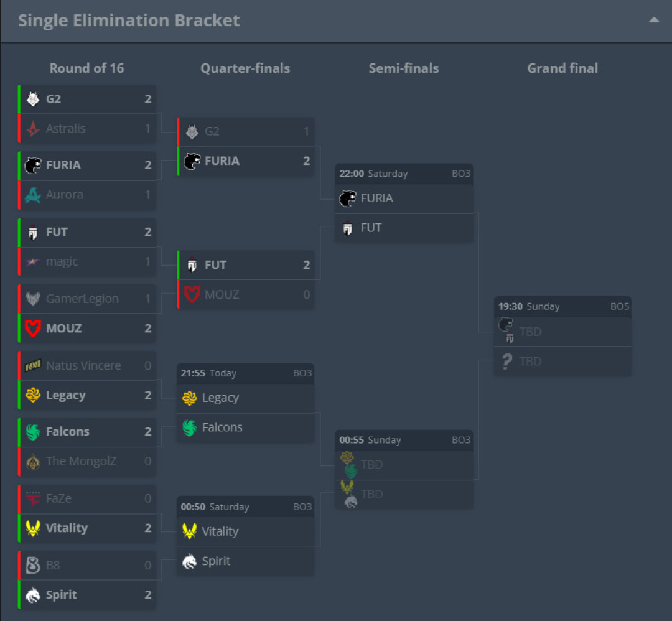Click the FaZe team logo
The image size is (672, 621).
tap(33, 498)
